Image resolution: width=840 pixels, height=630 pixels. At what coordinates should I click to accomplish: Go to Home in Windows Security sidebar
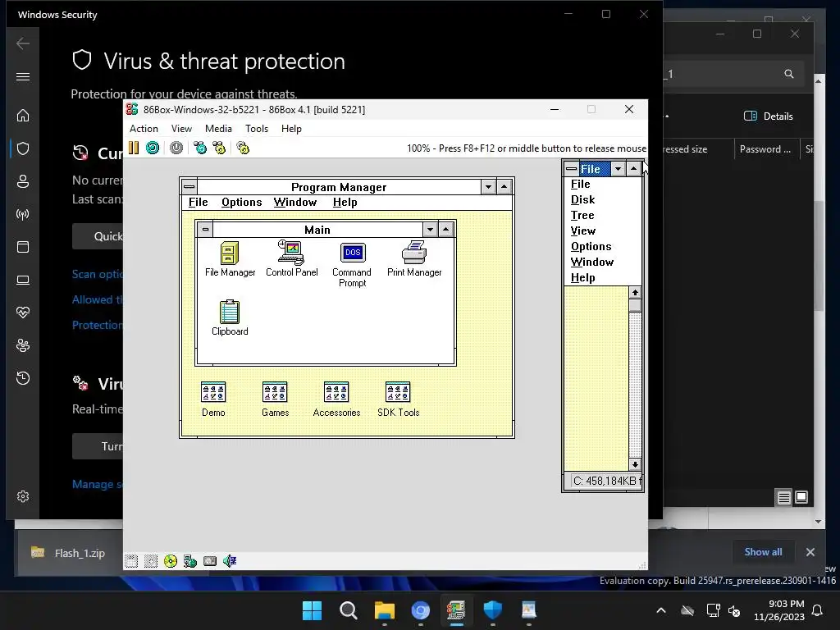point(23,115)
